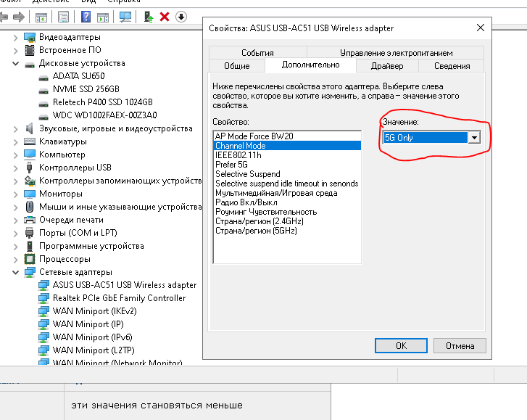Screen dimensions: 527x420
Task: Click the Мониторы display icon
Action: click(30, 194)
